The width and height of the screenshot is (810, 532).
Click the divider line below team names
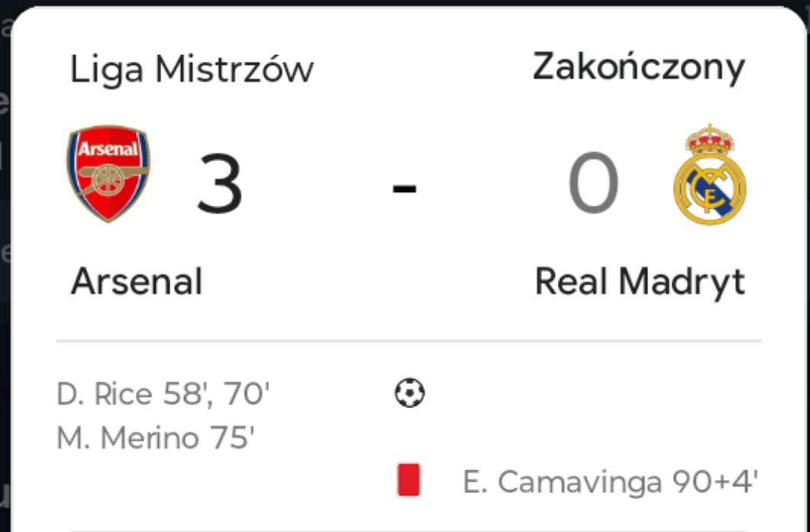(409, 340)
